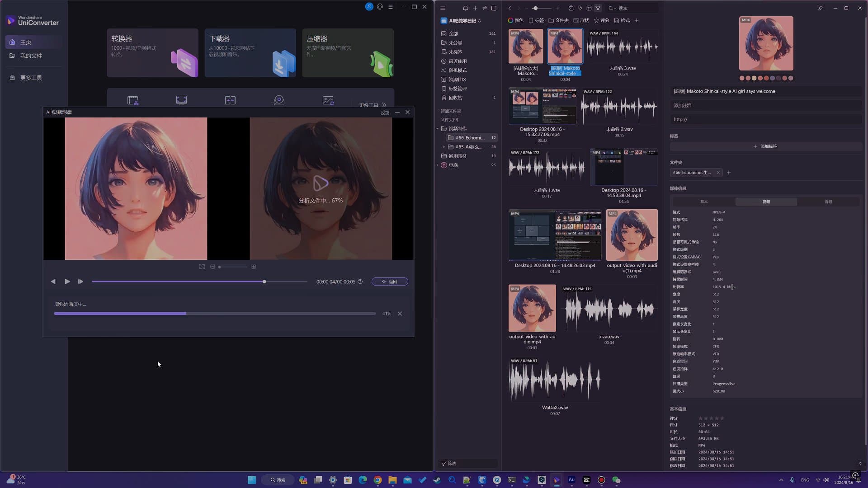Click the layout icon in library toolbar
868x488 pixels.
click(x=589, y=8)
